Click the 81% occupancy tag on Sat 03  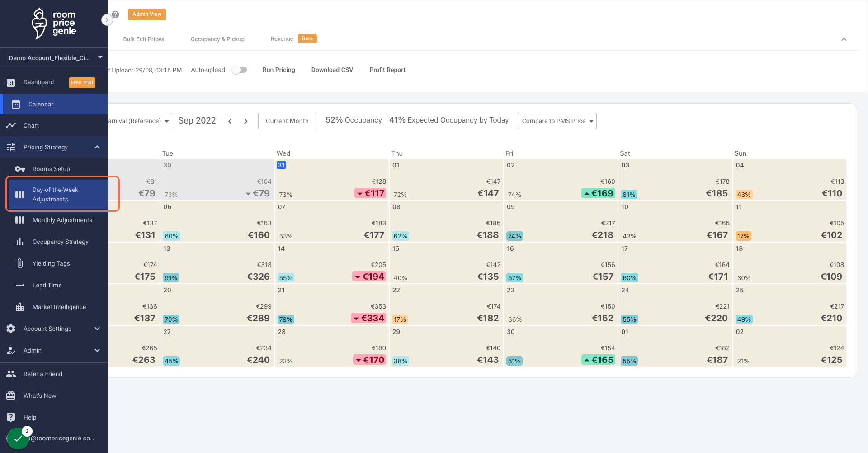pos(629,195)
